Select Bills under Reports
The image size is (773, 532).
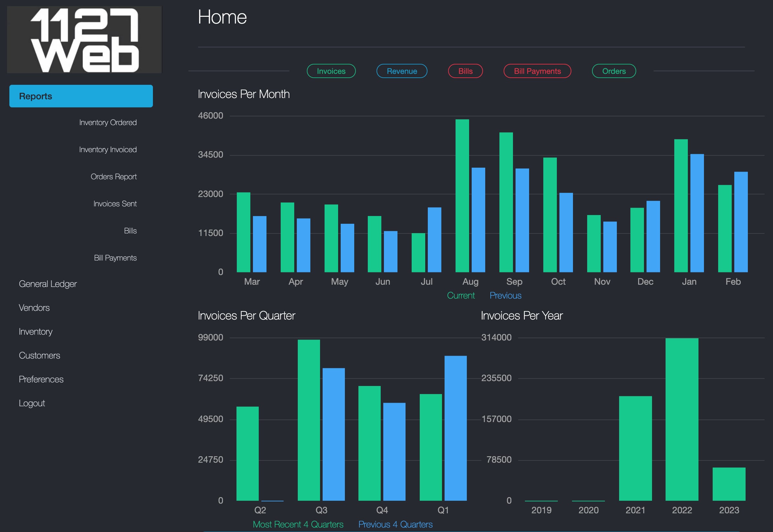pos(130,231)
